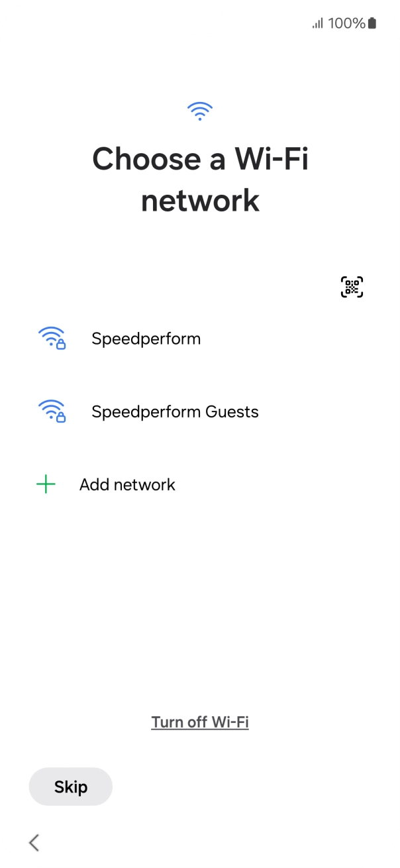The height and width of the screenshot is (868, 400).
Task: Select the Speedperform network to connect
Action: coord(146,339)
